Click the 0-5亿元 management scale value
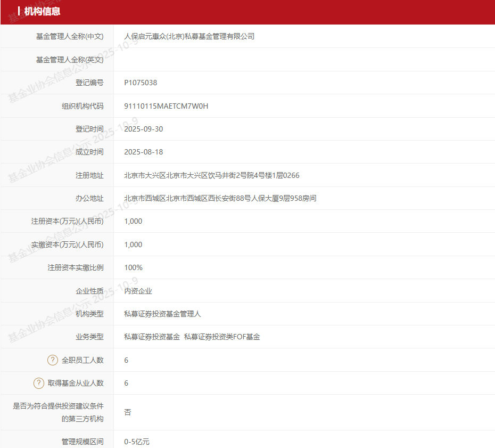Image resolution: width=495 pixels, height=448 pixels. 137,442
